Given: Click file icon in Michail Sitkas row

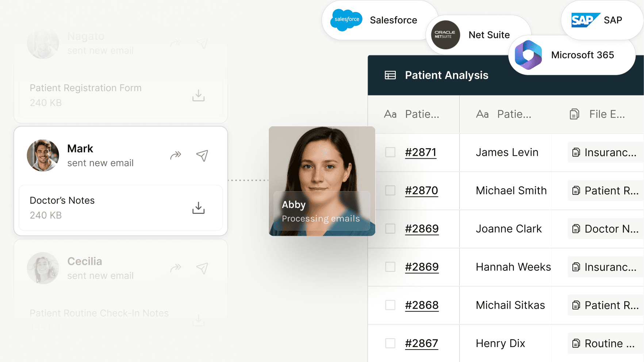Looking at the screenshot, I should click(576, 305).
